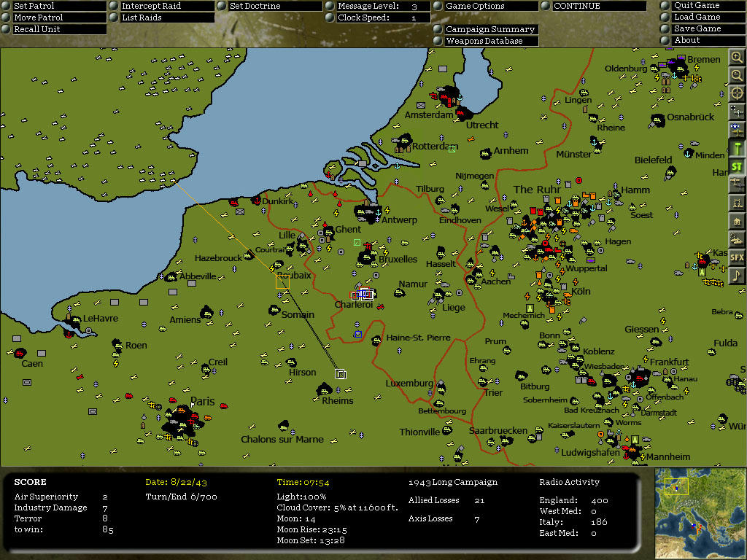
Task: Click the 'Italy: 186' radio activity row
Action: (x=573, y=522)
